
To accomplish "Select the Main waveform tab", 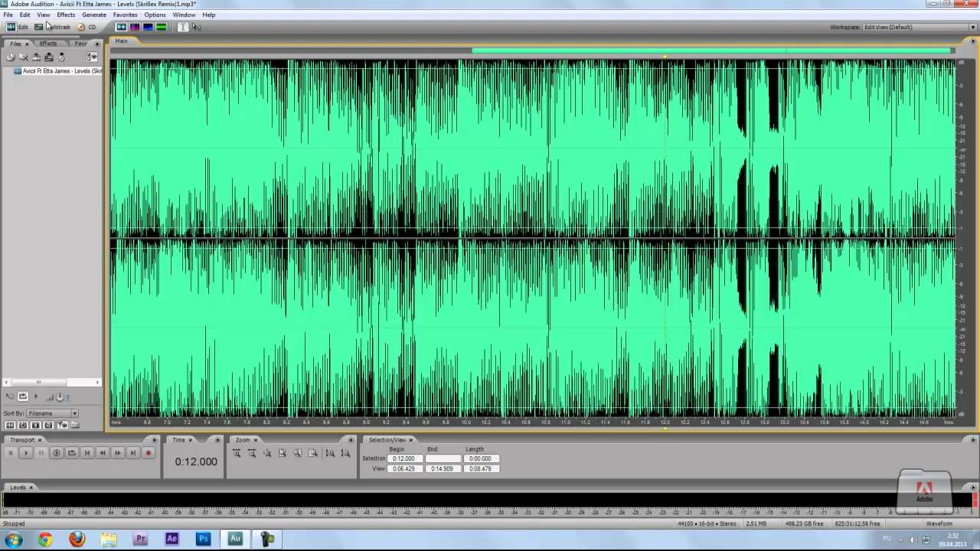I will (122, 41).
